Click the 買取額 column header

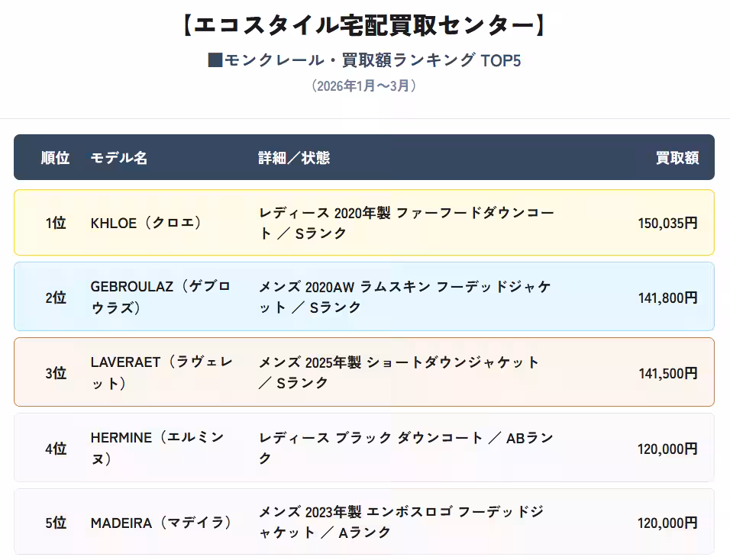677,158
